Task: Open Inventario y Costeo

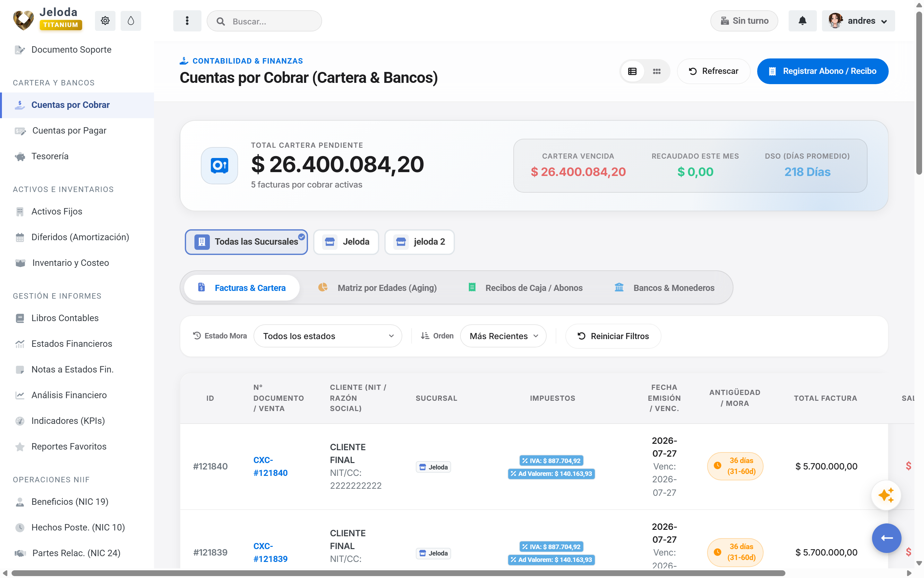Action: pos(77,263)
